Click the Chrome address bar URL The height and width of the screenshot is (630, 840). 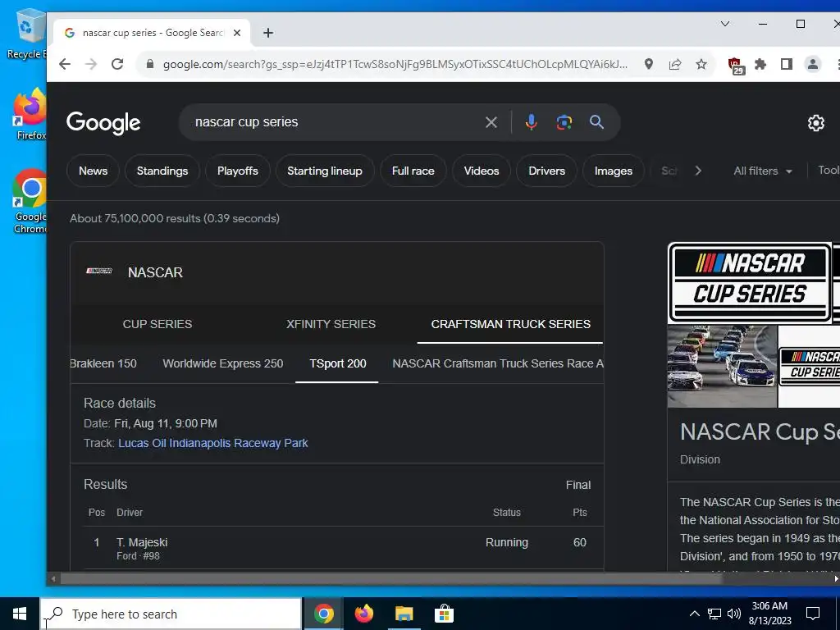coord(395,64)
